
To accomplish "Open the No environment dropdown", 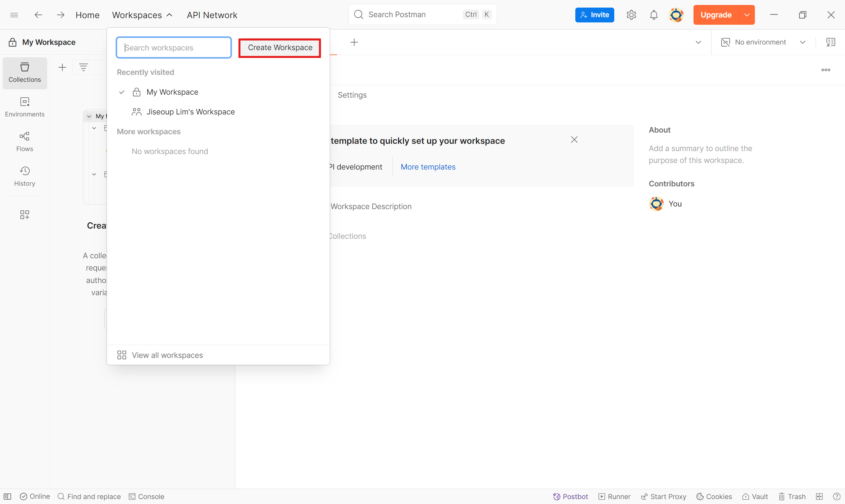I will tap(763, 42).
